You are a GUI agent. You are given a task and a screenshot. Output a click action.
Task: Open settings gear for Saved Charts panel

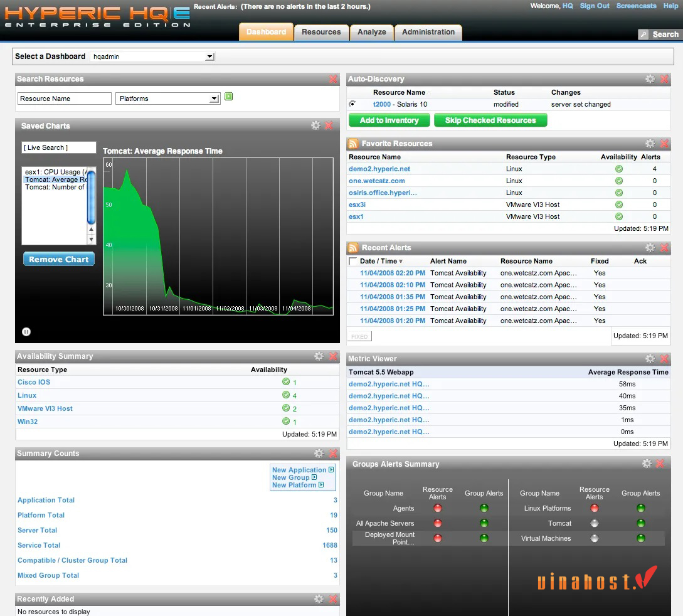(315, 125)
